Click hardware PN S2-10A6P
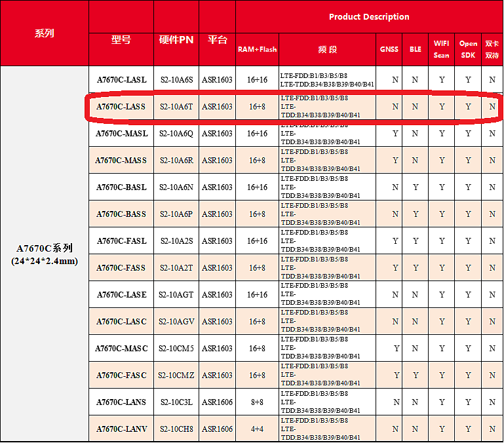Image resolution: width=504 pixels, height=443 pixels. tap(176, 214)
